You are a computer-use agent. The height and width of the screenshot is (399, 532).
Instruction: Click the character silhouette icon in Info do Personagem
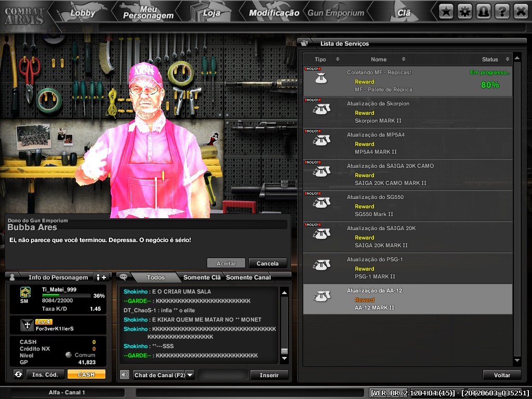[x=12, y=277]
